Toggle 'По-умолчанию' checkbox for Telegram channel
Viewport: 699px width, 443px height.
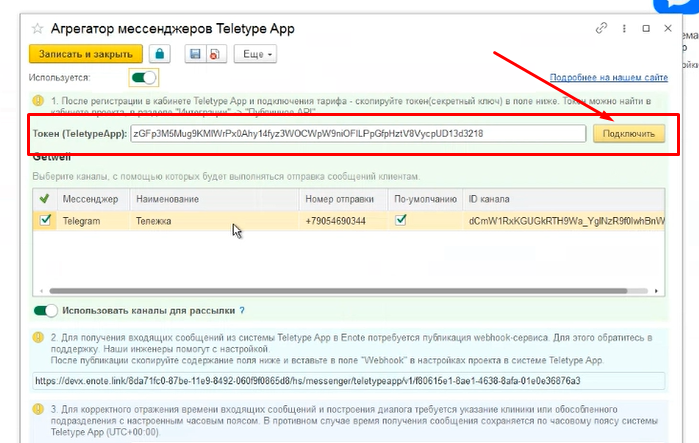(401, 221)
